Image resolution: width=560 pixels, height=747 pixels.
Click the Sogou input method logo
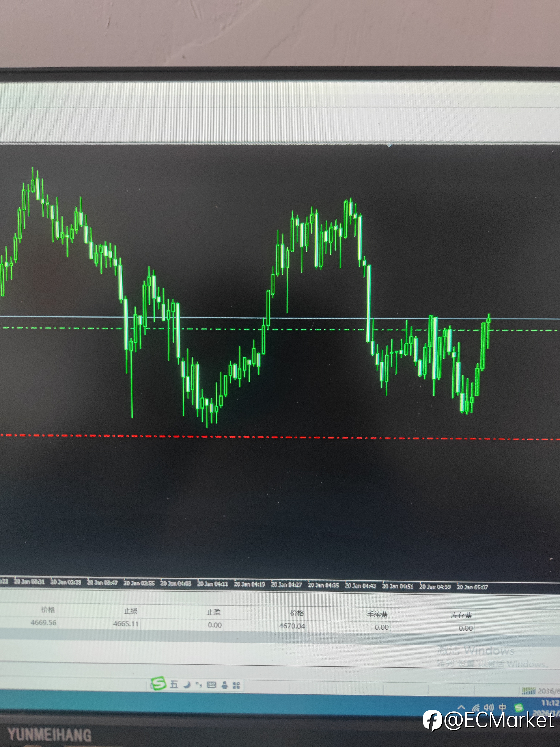pyautogui.click(x=159, y=684)
